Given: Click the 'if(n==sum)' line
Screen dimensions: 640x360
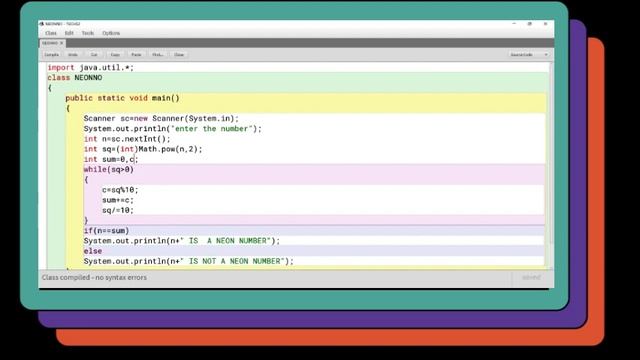Looking at the screenshot, I should (107, 231).
